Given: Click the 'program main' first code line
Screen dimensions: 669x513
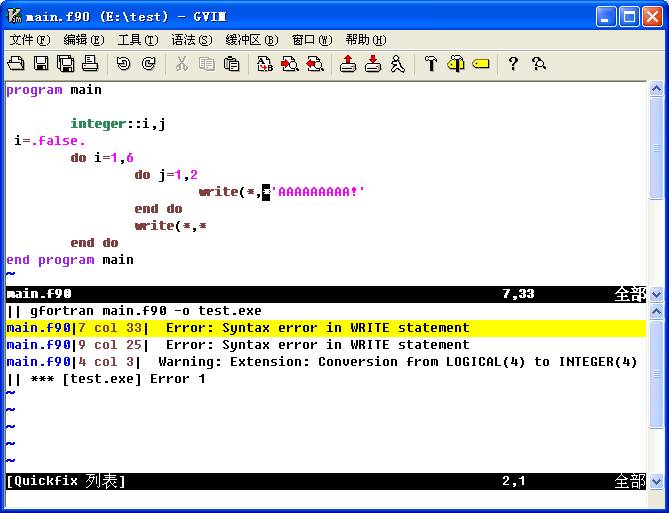Looking at the screenshot, I should coord(54,90).
